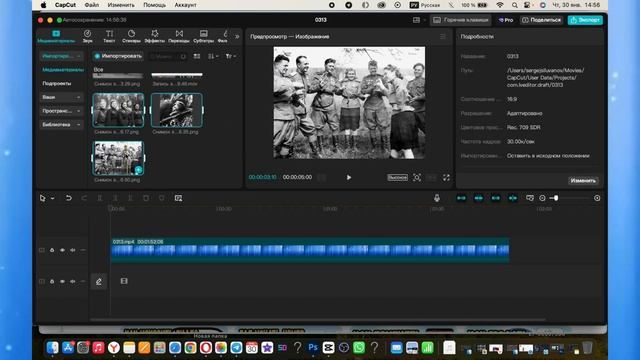The image size is (640, 360).
Task: Open Telegram from the Dock
Action: [236, 347]
